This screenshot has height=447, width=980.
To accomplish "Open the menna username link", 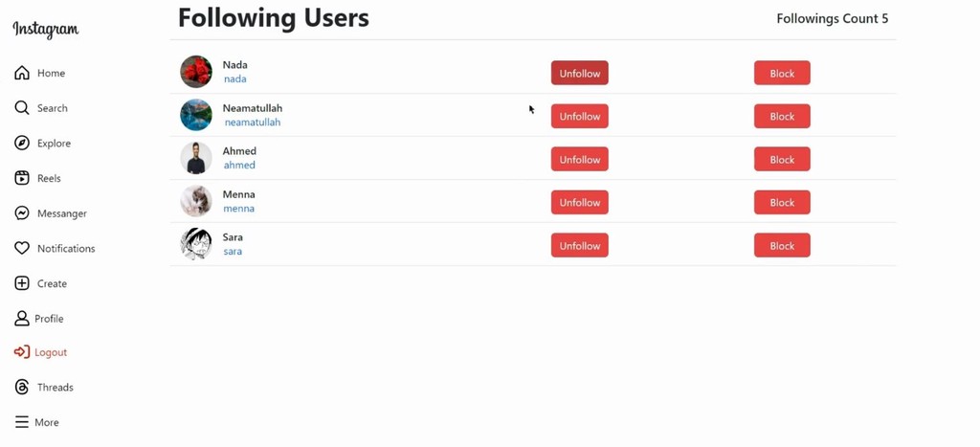I will pyautogui.click(x=238, y=208).
